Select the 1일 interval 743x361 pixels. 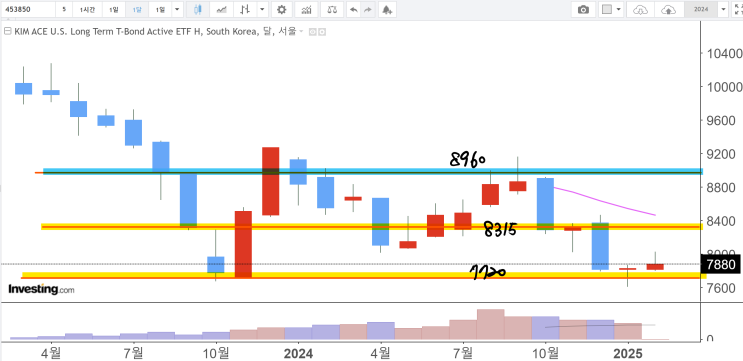(x=113, y=9)
